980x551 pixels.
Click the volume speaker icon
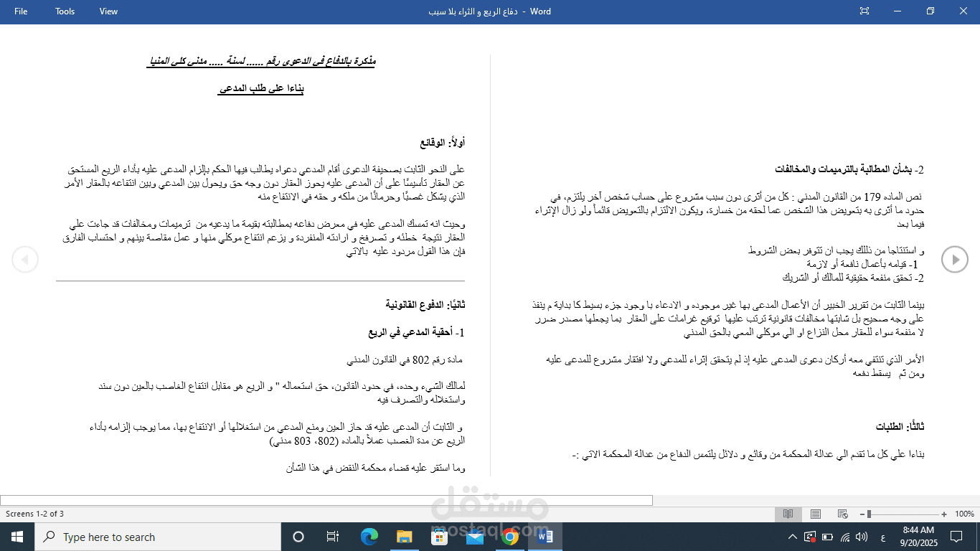862,537
